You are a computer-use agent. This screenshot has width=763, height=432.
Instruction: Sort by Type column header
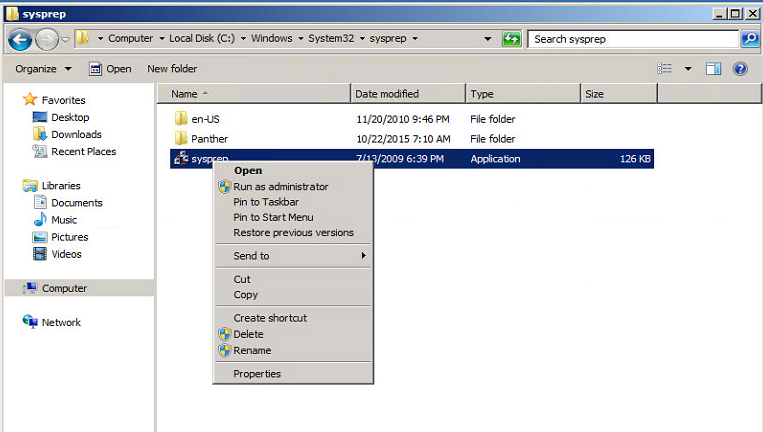tap(523, 93)
